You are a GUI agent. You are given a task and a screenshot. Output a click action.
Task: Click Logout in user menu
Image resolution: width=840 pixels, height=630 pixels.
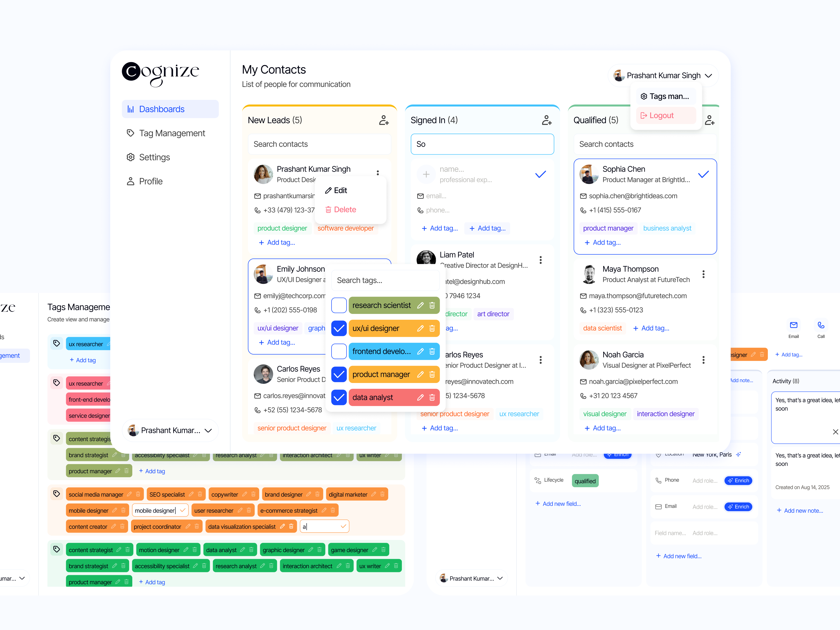tap(661, 115)
